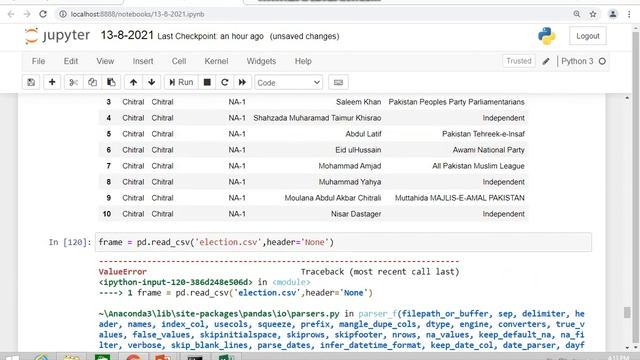Rename the notebook title 13-8-2021
Viewport: 640px width, 360px height.
(x=127, y=36)
